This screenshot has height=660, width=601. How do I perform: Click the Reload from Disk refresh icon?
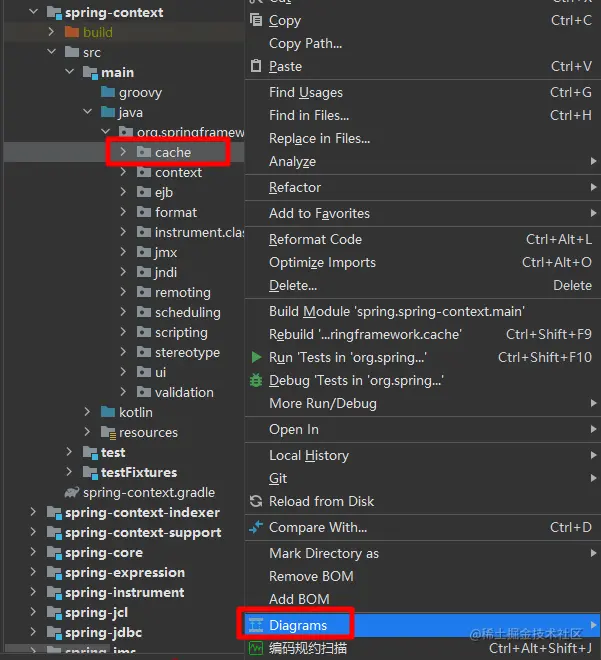(x=256, y=501)
